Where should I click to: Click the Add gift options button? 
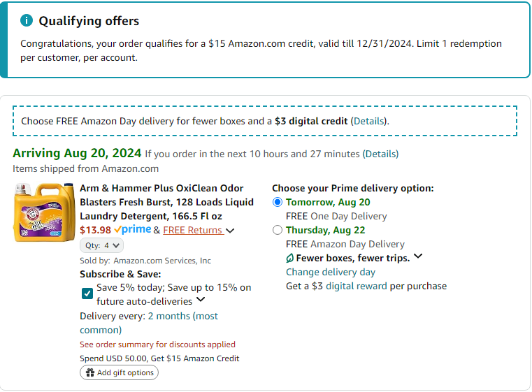(120, 373)
